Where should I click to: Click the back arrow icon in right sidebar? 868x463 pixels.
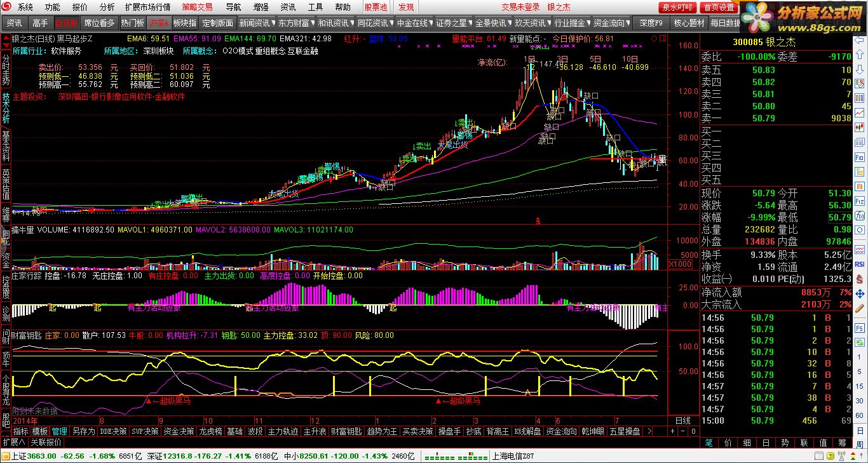(858, 41)
